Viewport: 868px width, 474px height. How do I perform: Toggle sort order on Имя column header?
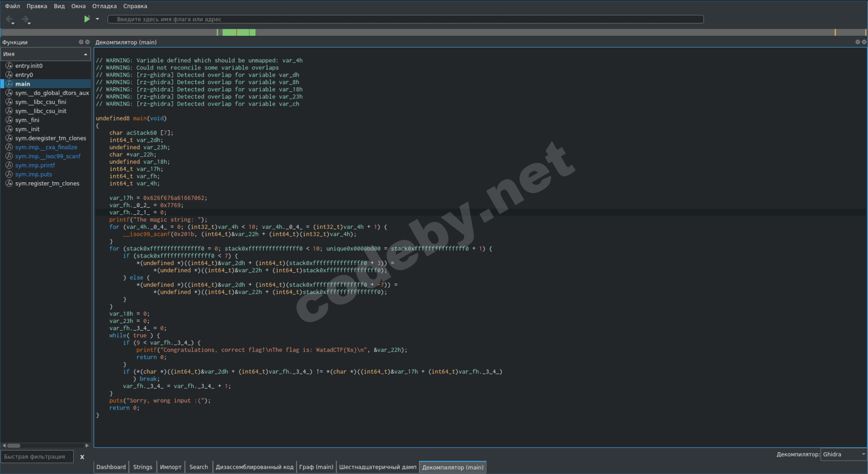(x=46, y=54)
